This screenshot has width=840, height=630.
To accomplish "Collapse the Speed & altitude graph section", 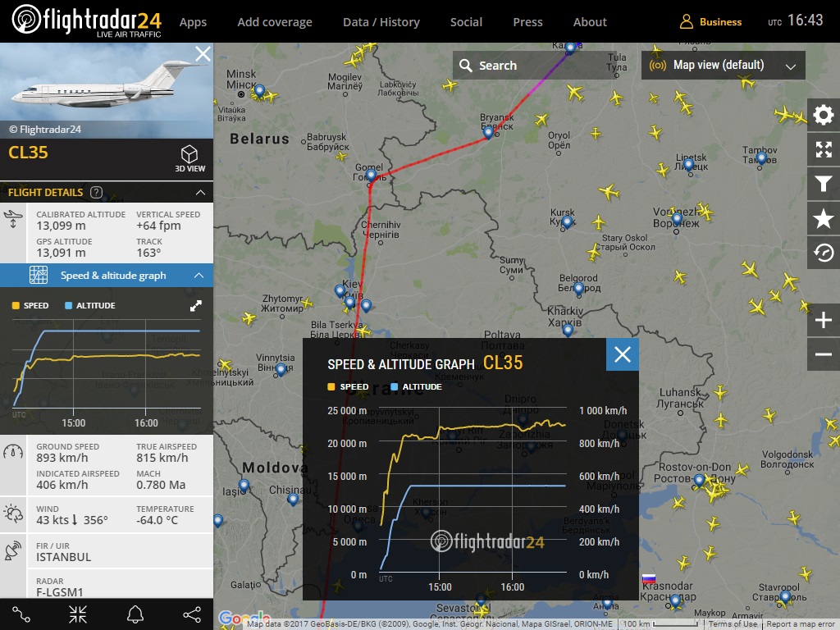I will [x=199, y=276].
